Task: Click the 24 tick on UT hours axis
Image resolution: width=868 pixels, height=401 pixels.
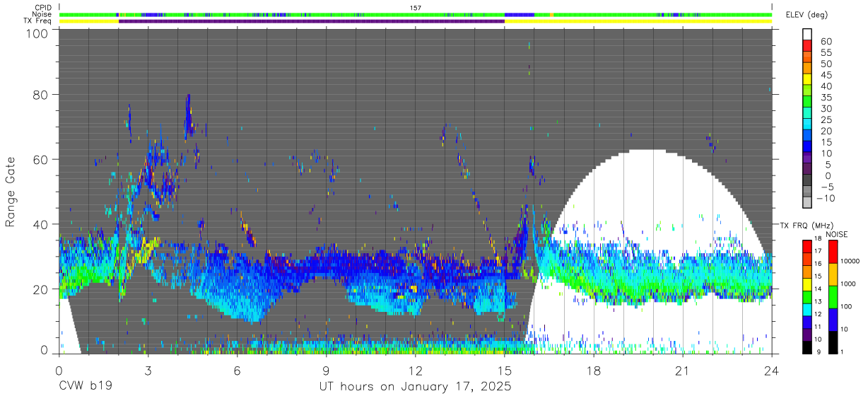Action: pos(772,371)
